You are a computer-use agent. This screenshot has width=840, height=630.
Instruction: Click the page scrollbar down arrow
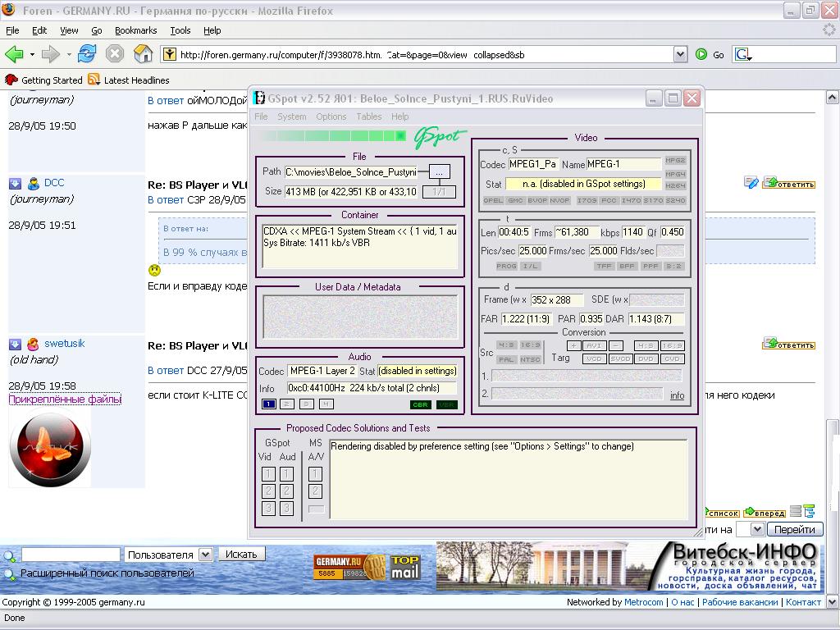tap(832, 602)
